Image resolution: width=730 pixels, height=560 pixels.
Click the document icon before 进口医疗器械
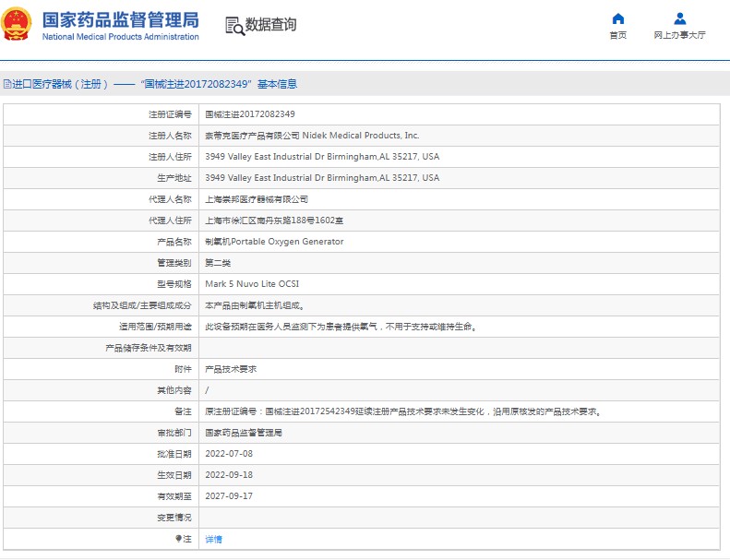pos(6,84)
